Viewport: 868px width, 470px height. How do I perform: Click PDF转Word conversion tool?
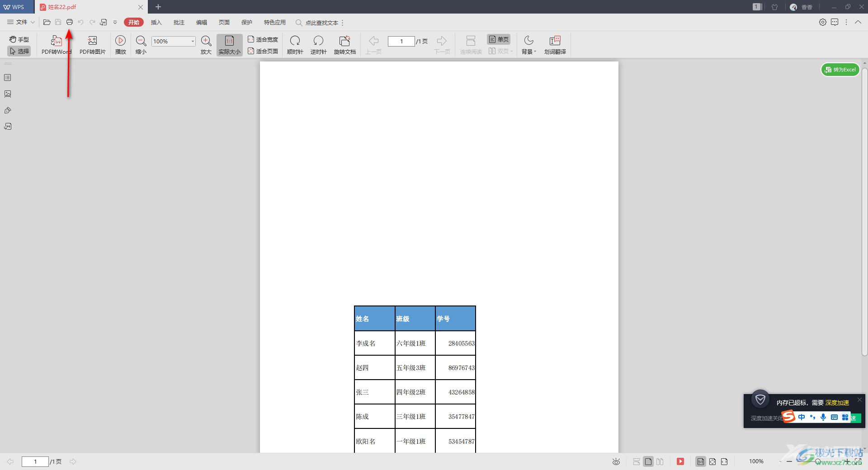[x=57, y=45]
